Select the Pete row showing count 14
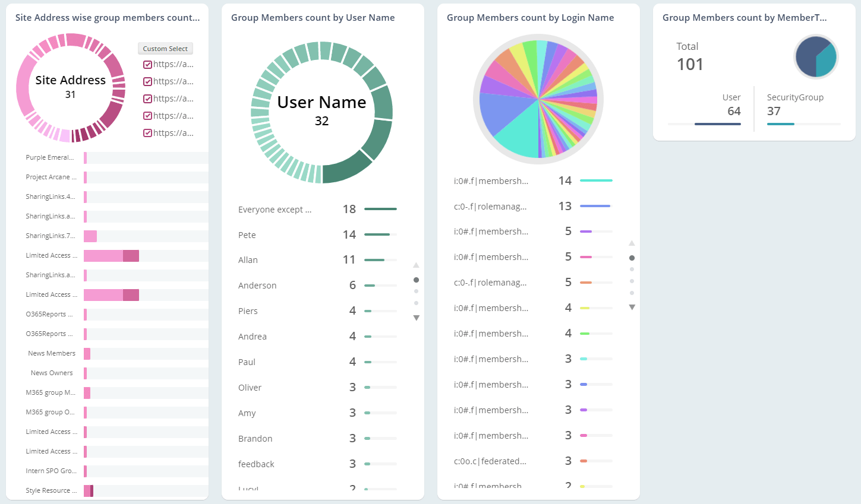The height and width of the screenshot is (504, 861). click(x=247, y=234)
